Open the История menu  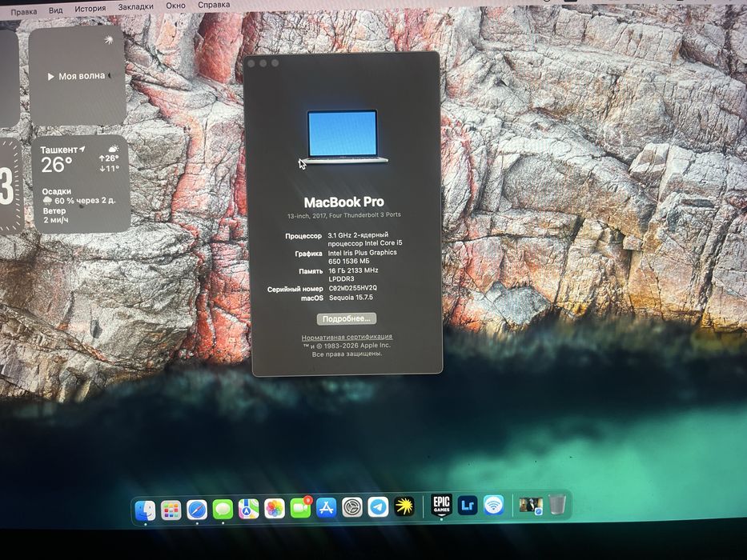pyautogui.click(x=90, y=8)
